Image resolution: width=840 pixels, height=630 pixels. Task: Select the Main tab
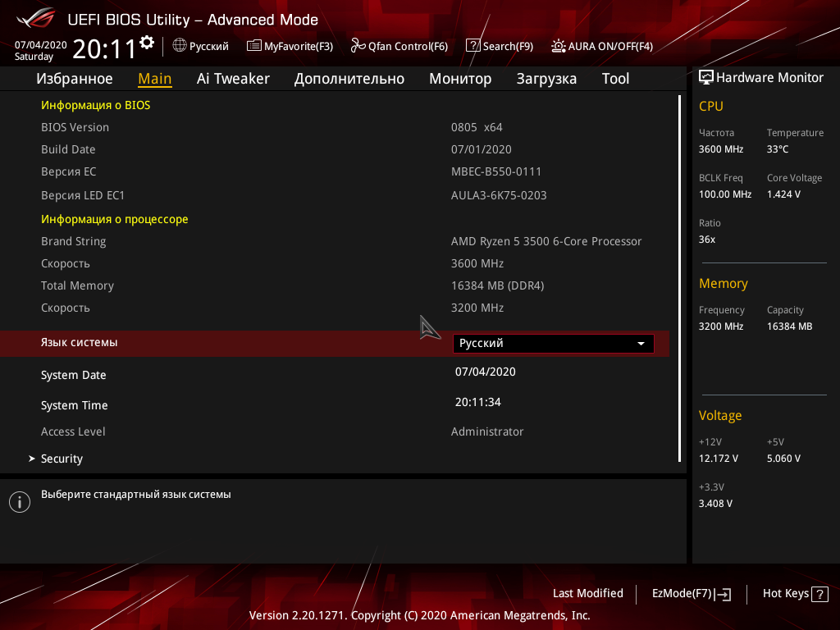click(x=155, y=79)
